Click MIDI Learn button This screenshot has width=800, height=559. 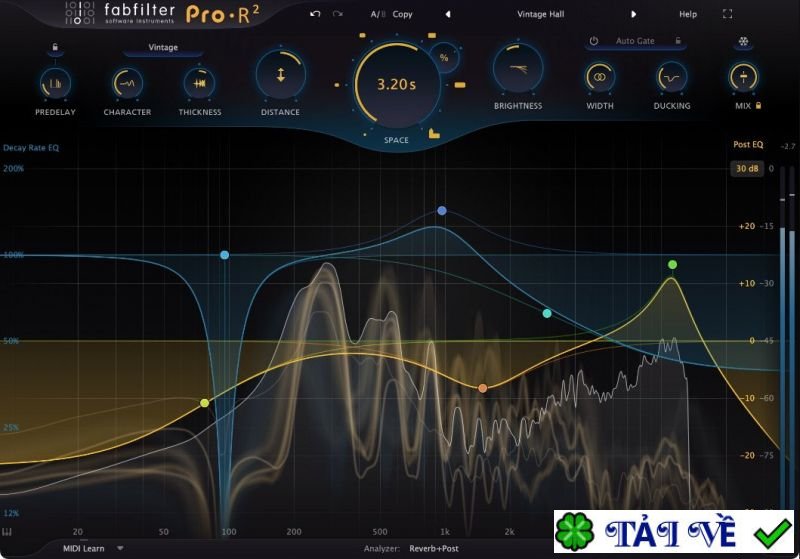tap(83, 549)
